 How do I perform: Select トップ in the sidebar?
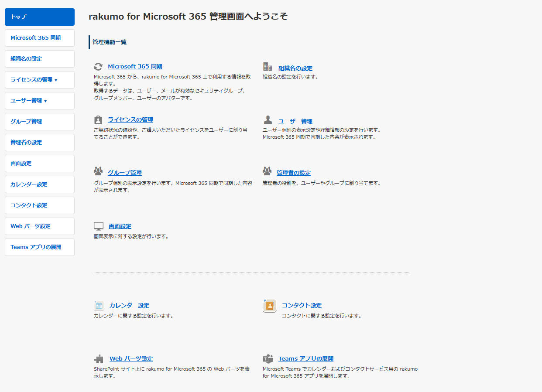click(x=40, y=17)
